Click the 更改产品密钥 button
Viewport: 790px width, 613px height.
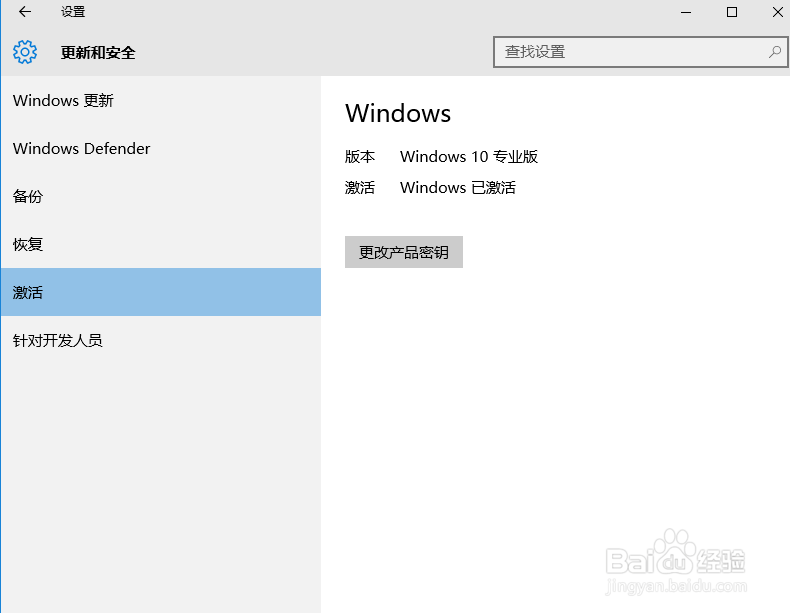click(404, 252)
